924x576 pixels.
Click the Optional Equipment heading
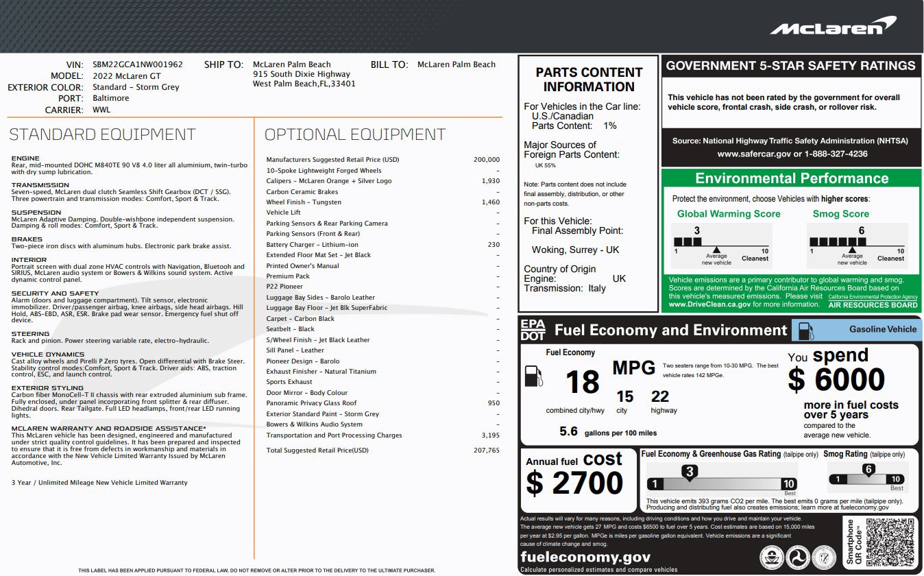pos(355,134)
